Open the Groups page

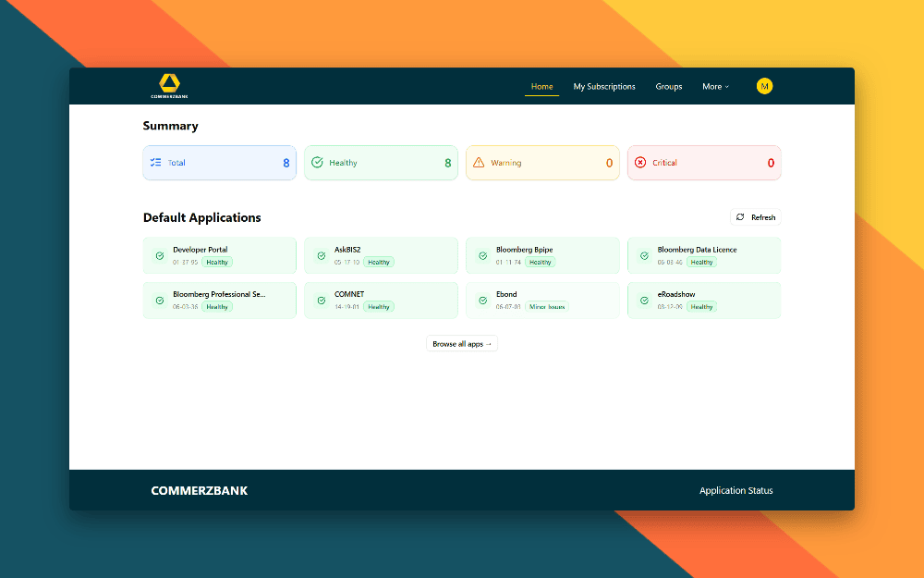669,86
